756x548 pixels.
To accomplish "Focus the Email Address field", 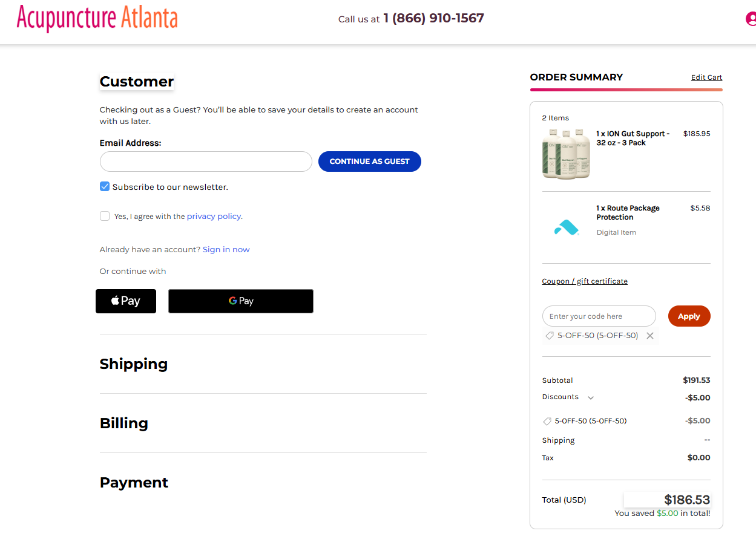I will click(206, 161).
